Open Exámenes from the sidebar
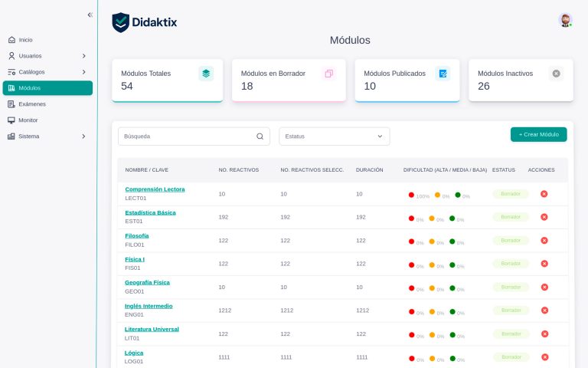 tap(31, 104)
